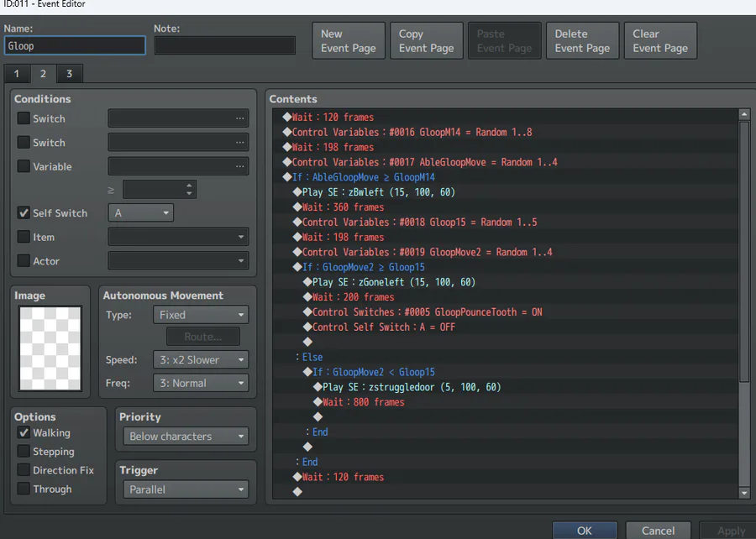Select 'Control Variables : #0017 AbleGloopMove' line
The width and height of the screenshot is (756, 539).
click(x=505, y=162)
